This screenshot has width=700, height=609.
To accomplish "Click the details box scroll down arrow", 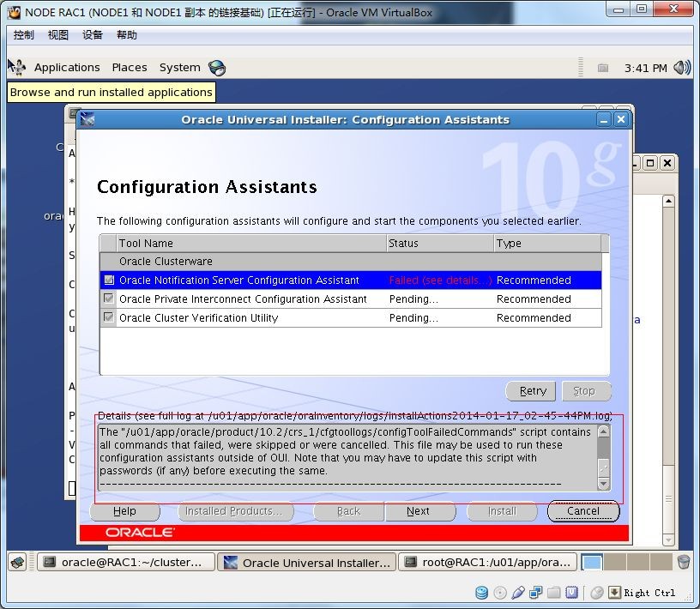I will (x=604, y=484).
